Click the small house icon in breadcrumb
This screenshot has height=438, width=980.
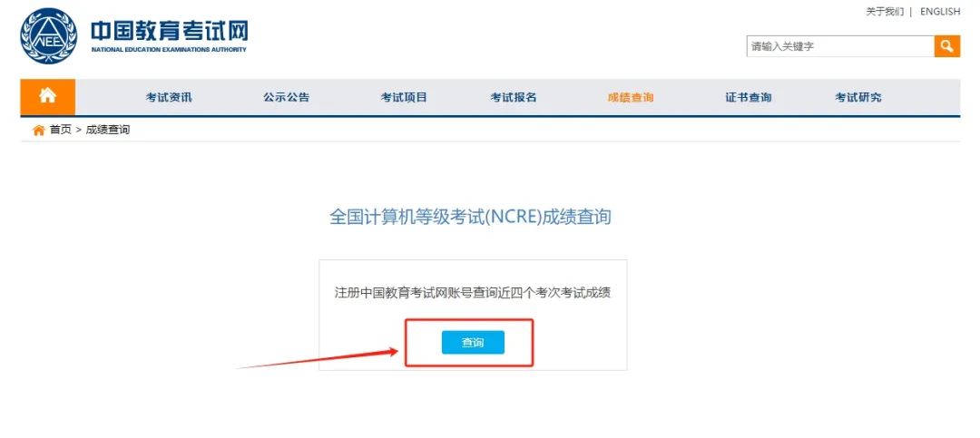[x=39, y=130]
